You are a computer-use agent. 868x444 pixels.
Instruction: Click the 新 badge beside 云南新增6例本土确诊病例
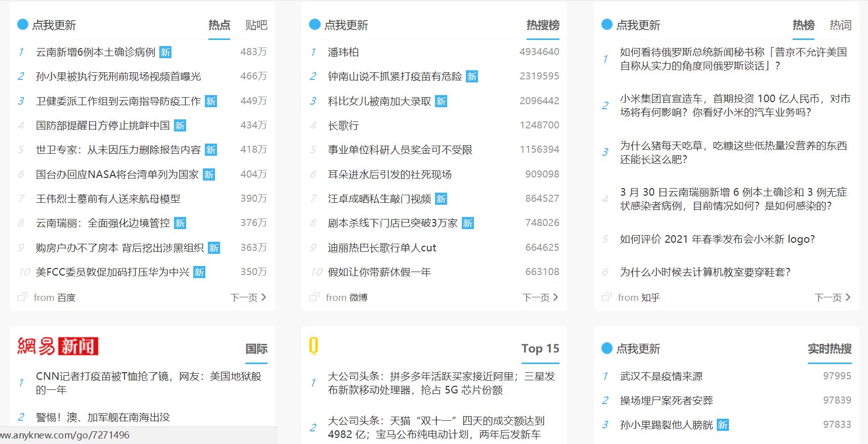pyautogui.click(x=165, y=52)
